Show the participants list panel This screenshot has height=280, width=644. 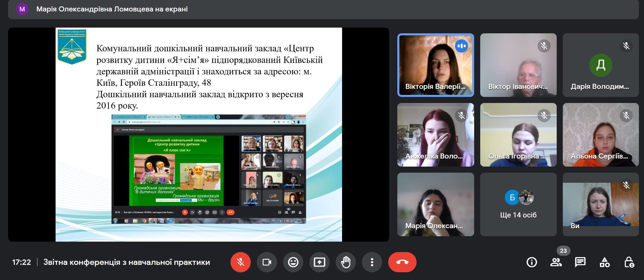tap(556, 262)
